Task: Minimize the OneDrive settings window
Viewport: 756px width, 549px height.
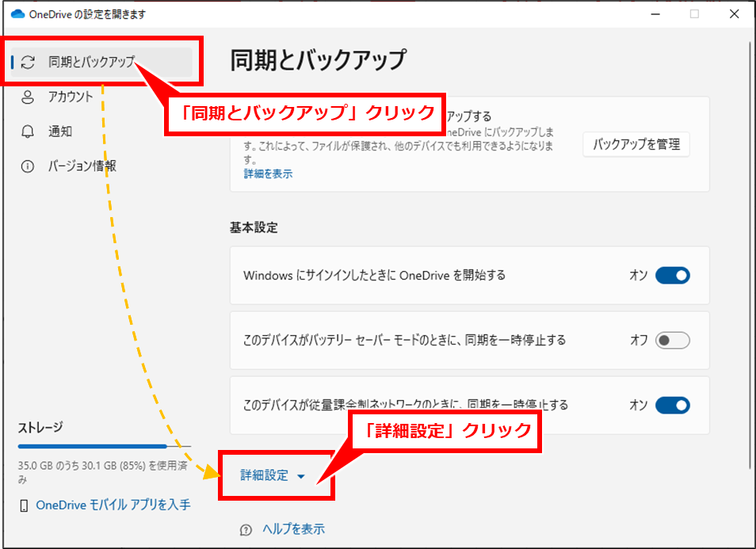Action: (655, 14)
